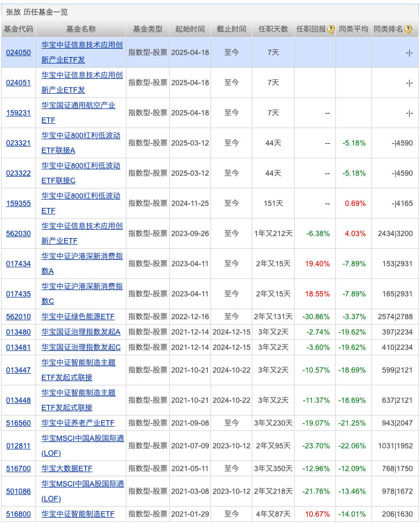
Task: Click the 10.67% tenure return value
Action: [x=317, y=514]
